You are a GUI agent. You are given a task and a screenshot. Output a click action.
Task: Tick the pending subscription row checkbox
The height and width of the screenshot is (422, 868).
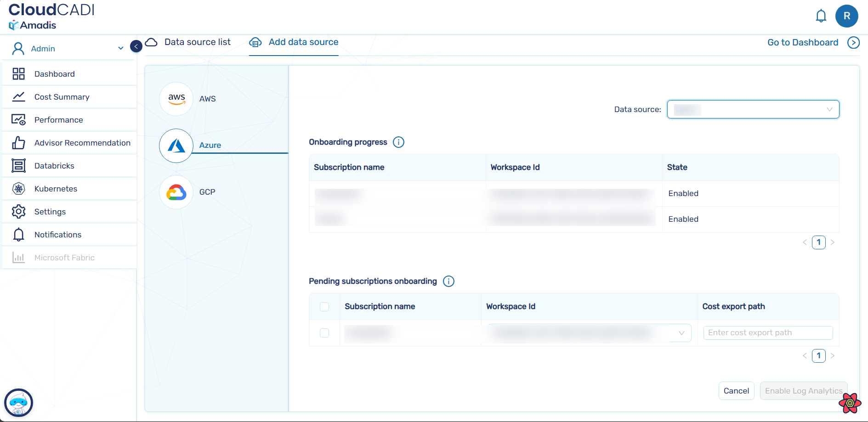pyautogui.click(x=324, y=333)
